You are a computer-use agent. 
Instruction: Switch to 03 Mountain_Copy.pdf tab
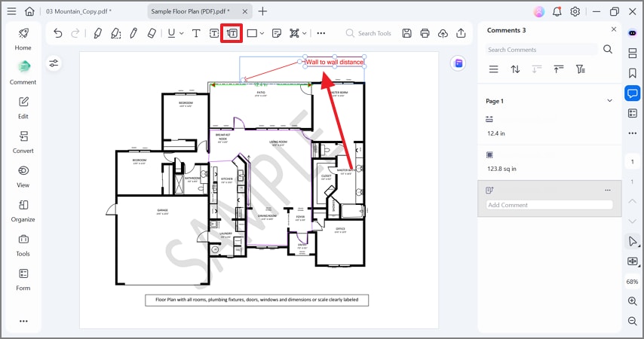coord(78,11)
